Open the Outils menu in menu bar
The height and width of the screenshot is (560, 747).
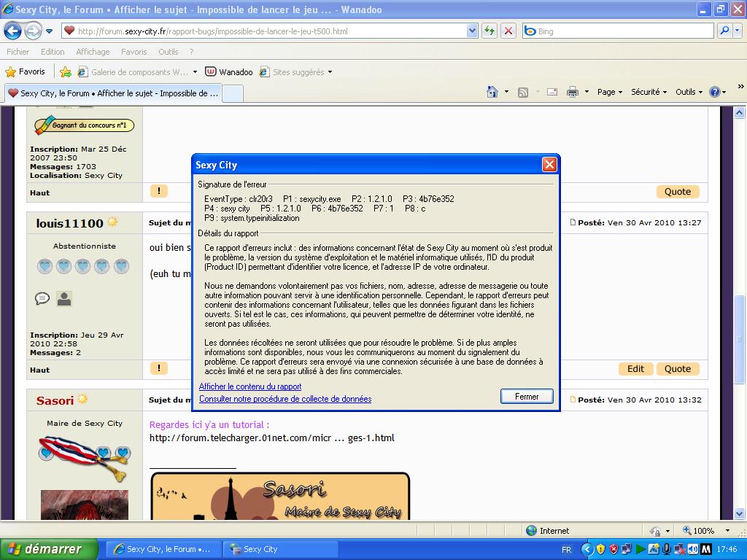169,52
